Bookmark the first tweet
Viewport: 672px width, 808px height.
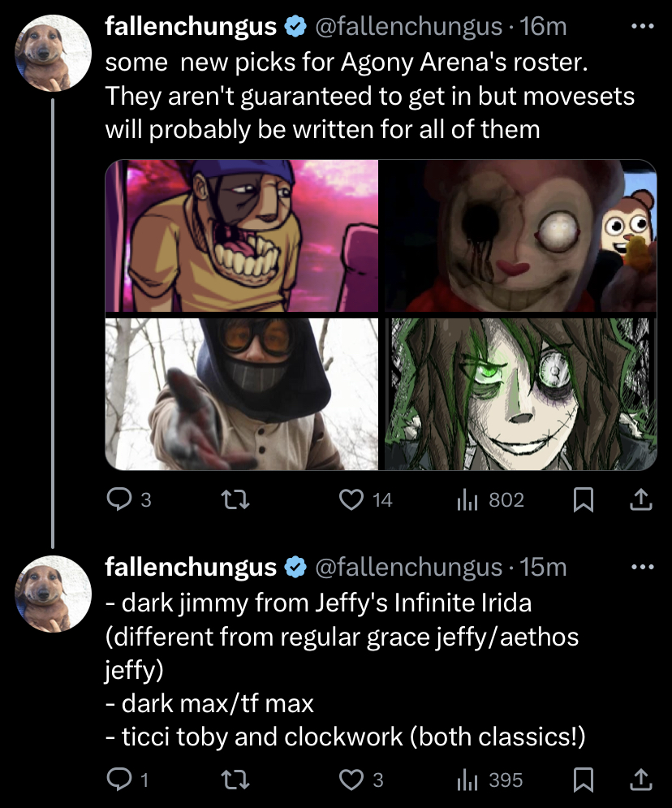583,500
